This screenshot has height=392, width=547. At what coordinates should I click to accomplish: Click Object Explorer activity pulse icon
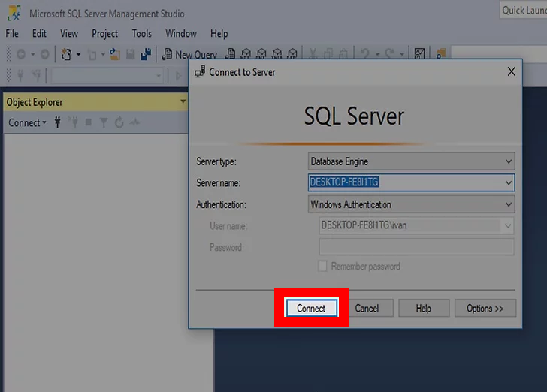pos(134,122)
